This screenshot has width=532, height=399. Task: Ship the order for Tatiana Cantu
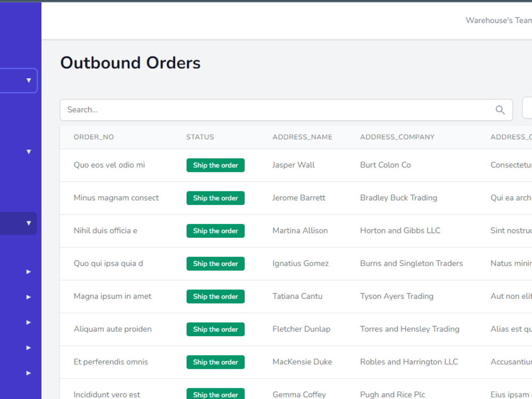[215, 296]
